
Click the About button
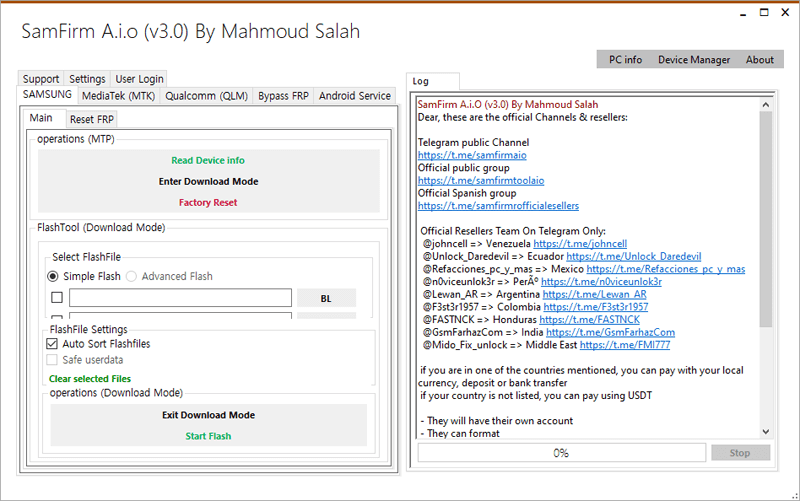pyautogui.click(x=760, y=60)
